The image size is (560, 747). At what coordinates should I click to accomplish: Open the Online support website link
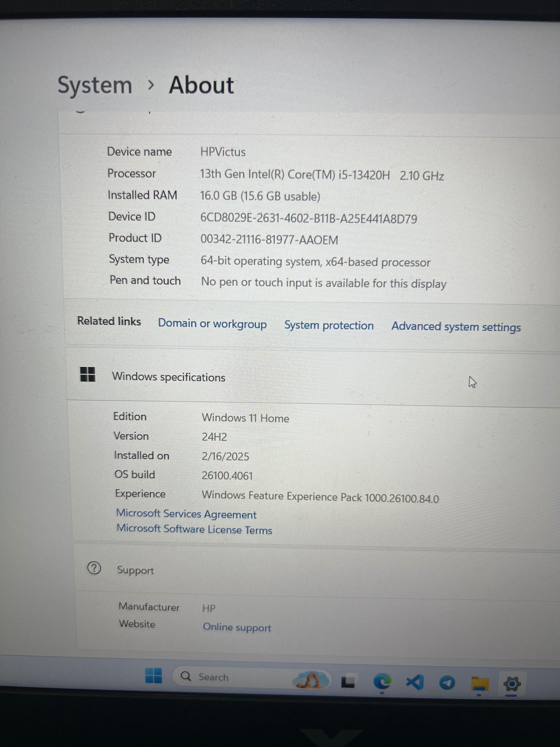pyautogui.click(x=237, y=627)
